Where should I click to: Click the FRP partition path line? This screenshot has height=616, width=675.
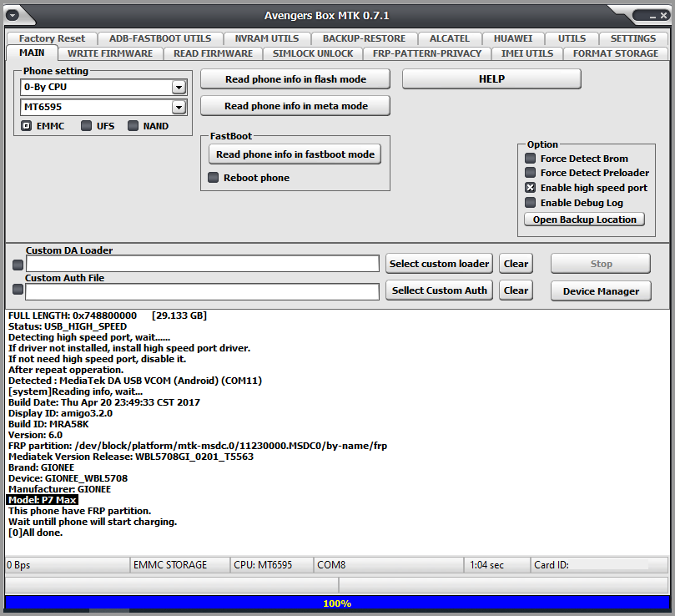coord(198,446)
